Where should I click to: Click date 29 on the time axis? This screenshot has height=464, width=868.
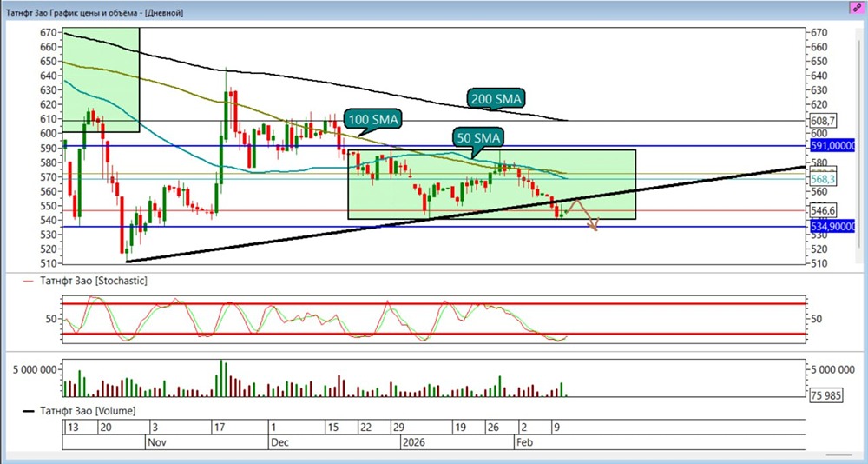(x=398, y=428)
